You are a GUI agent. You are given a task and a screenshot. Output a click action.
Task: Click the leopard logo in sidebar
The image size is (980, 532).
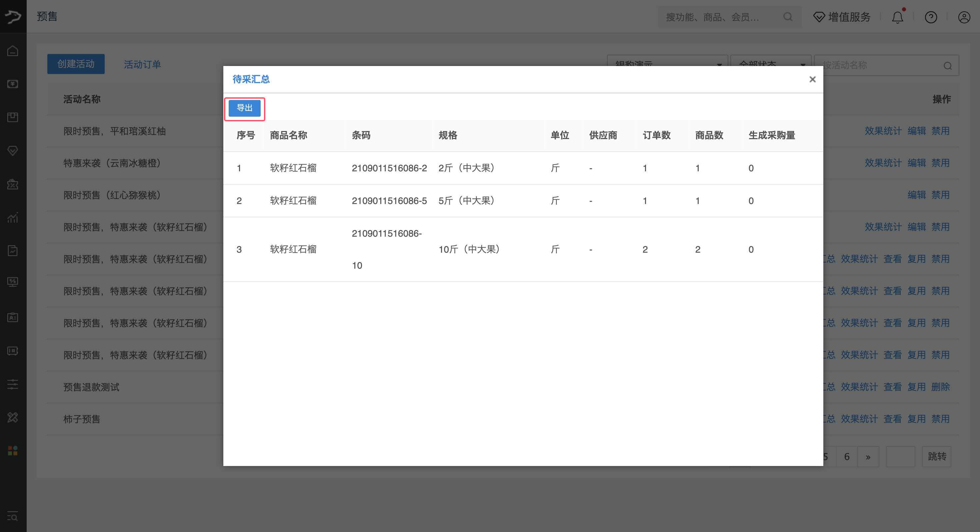pyautogui.click(x=13, y=16)
